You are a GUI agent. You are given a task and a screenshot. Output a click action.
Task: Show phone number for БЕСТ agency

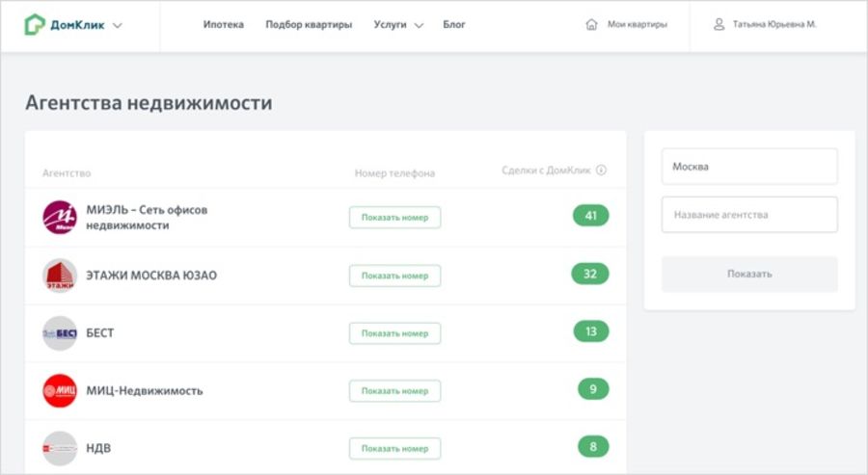pos(394,333)
